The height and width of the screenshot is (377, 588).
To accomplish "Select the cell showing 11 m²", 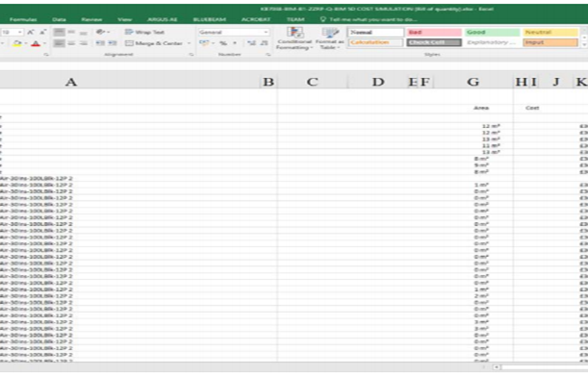I will [x=491, y=146].
